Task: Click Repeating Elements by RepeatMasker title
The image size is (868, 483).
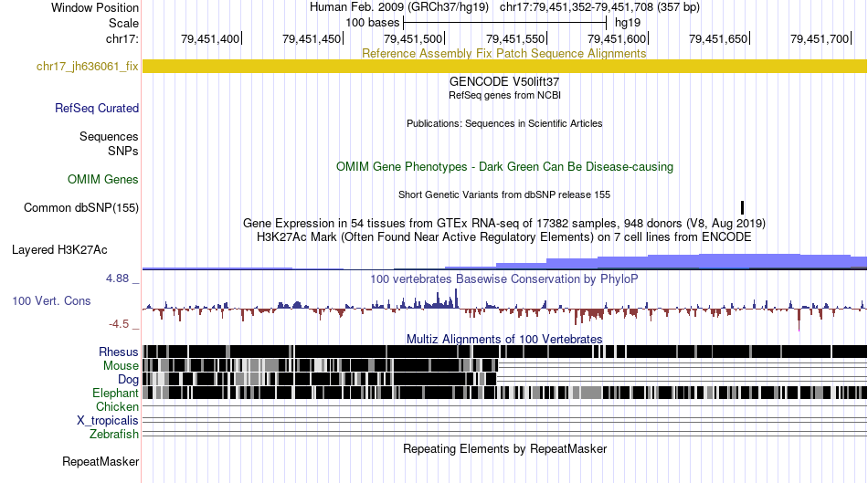Action: pyautogui.click(x=504, y=448)
